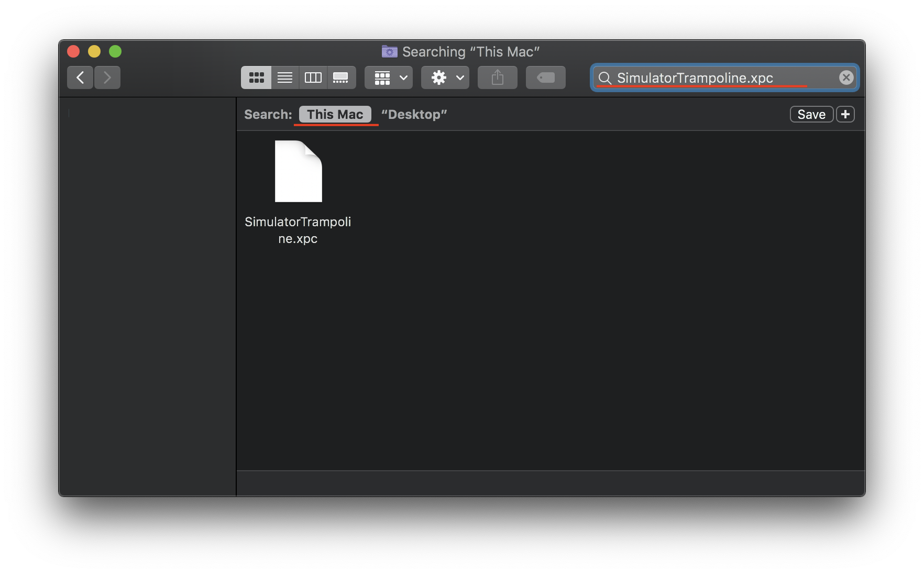Click the magnifying glass search icon
The image size is (924, 574).
pyautogui.click(x=605, y=78)
